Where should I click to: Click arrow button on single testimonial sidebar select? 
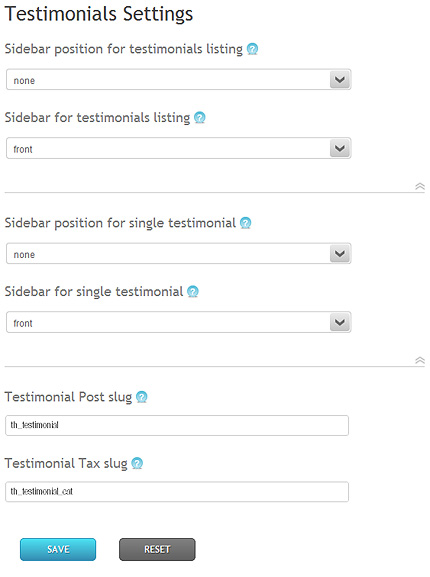click(x=340, y=322)
